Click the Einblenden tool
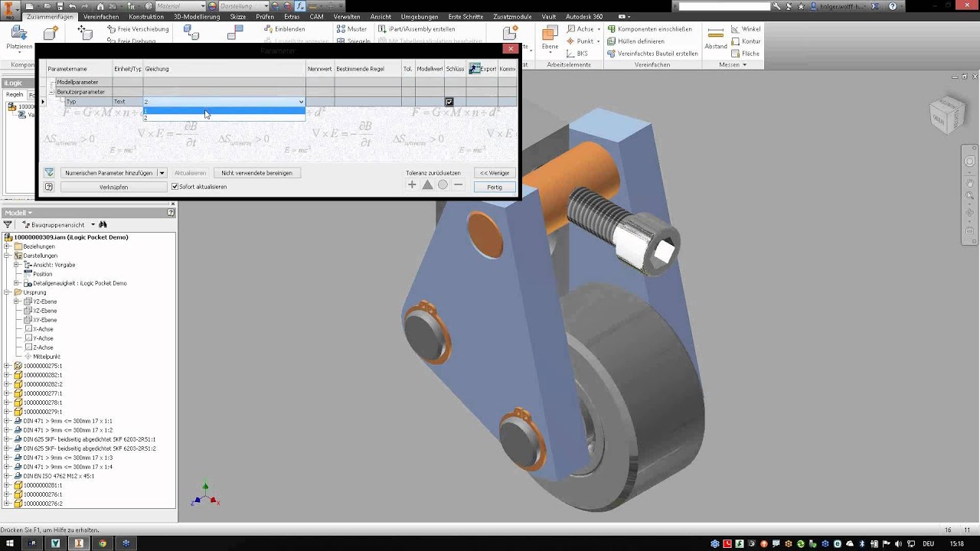The width and height of the screenshot is (980, 551). (x=285, y=29)
